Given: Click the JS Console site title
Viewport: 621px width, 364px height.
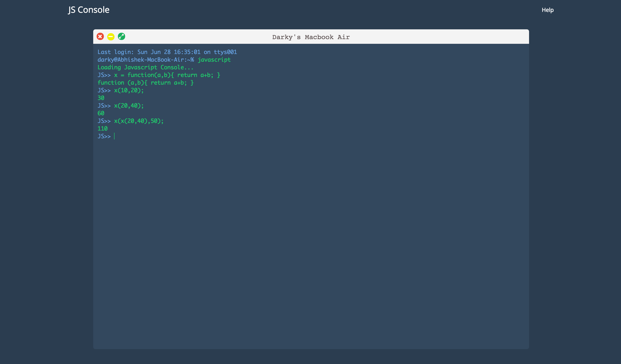Looking at the screenshot, I should pos(89,10).
